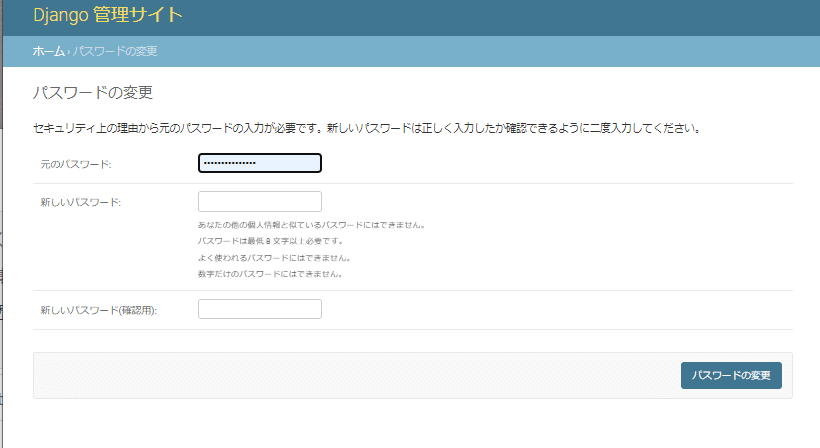Click the help text about 最低 8 文字
Screen dimensions: 820x448
tap(271, 241)
